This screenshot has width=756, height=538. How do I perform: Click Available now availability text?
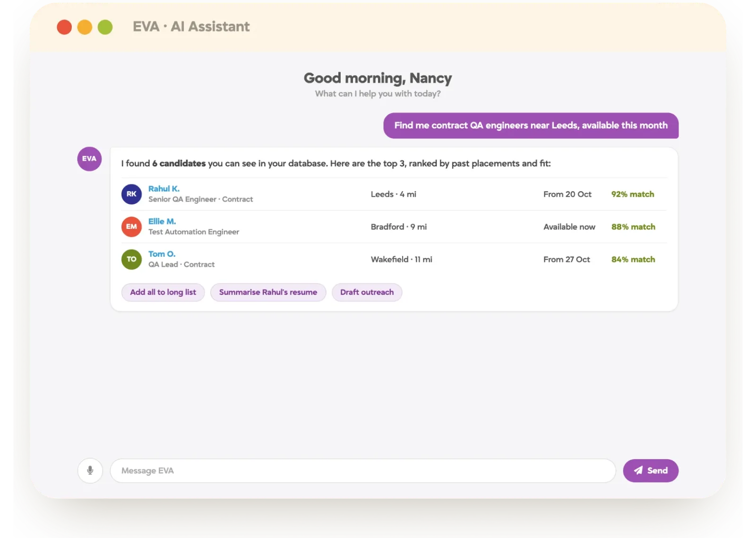(x=569, y=227)
